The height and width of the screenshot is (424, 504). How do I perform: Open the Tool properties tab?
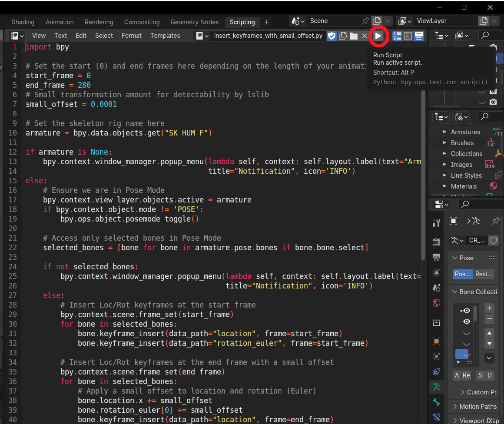pos(437,223)
